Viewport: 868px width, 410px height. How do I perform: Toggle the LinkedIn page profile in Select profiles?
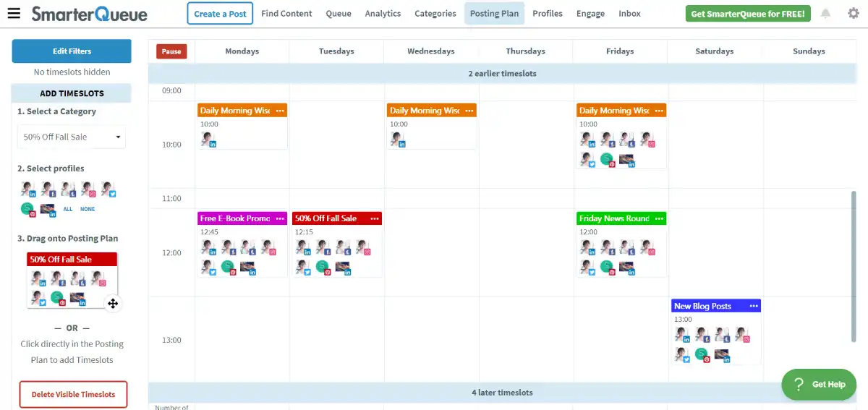coord(48,210)
